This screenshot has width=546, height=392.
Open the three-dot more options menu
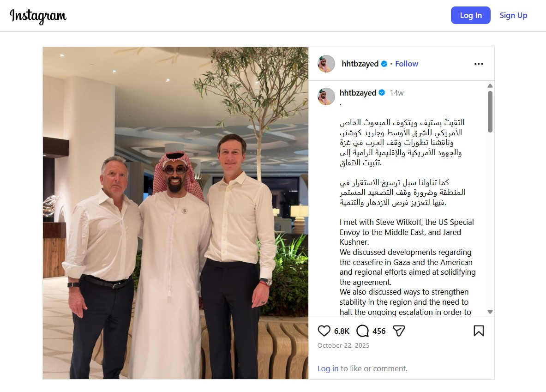(x=479, y=64)
